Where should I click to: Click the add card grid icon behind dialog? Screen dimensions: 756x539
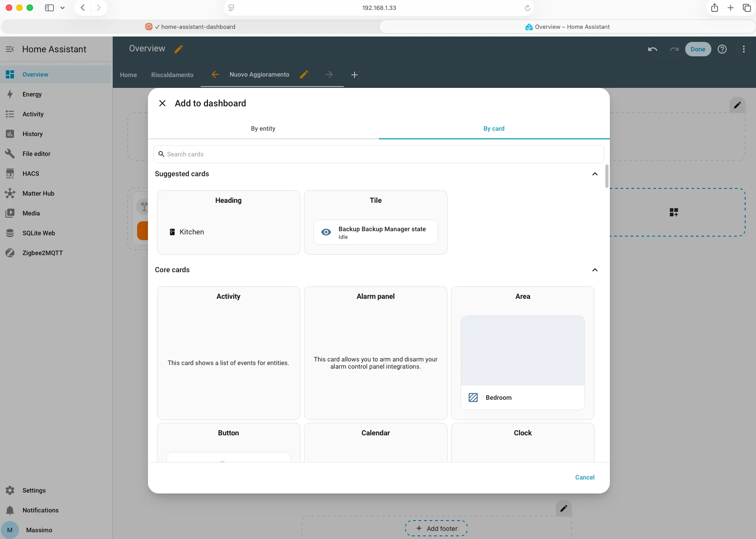tap(674, 212)
